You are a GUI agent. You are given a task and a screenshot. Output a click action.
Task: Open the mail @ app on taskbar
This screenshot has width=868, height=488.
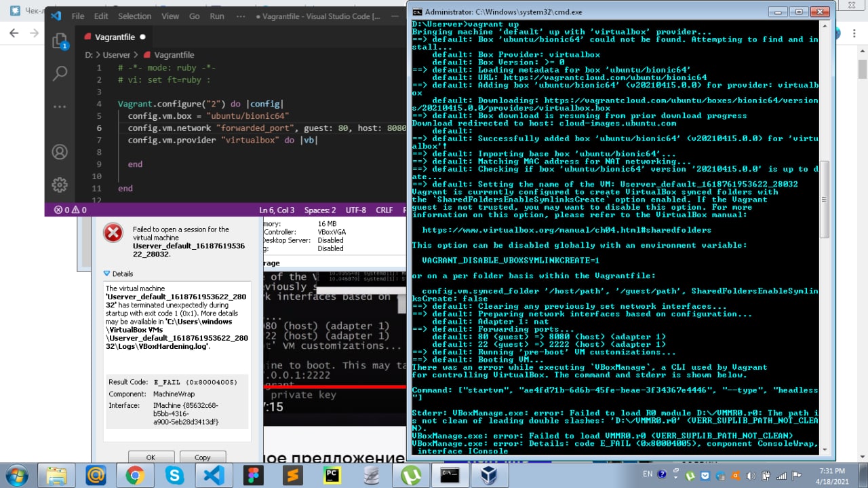point(96,474)
